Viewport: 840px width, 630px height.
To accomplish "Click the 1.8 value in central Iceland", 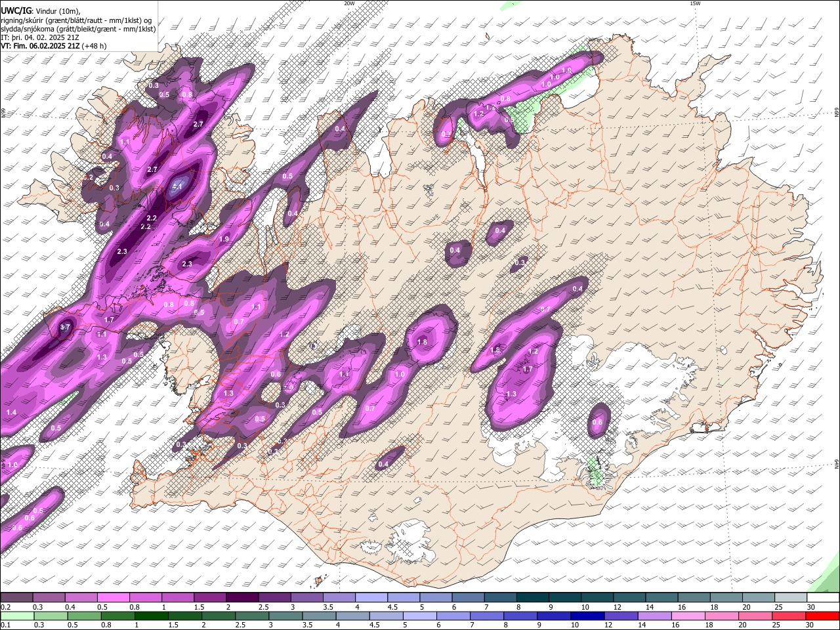I will (x=422, y=342).
